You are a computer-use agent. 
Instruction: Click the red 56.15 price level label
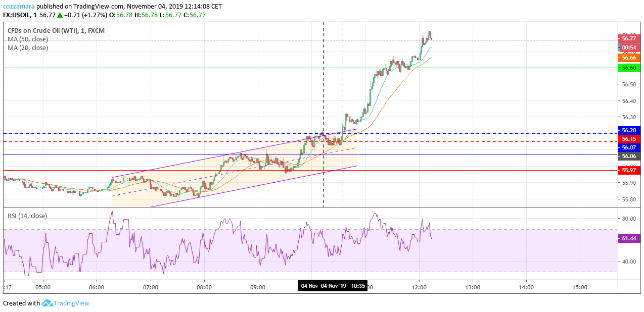(x=629, y=139)
